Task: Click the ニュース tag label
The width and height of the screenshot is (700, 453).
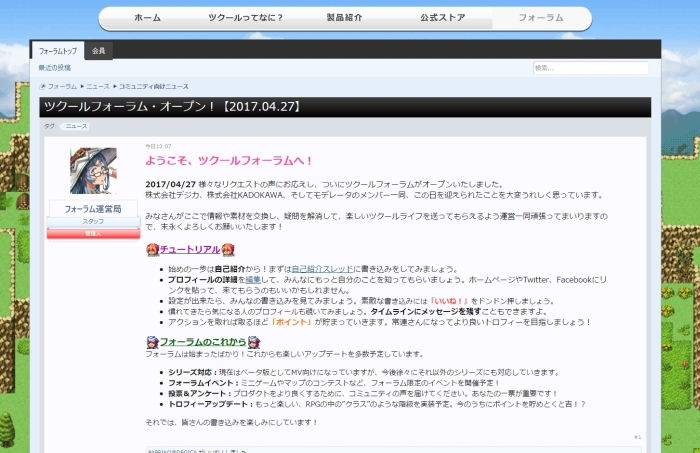Action: click(76, 127)
